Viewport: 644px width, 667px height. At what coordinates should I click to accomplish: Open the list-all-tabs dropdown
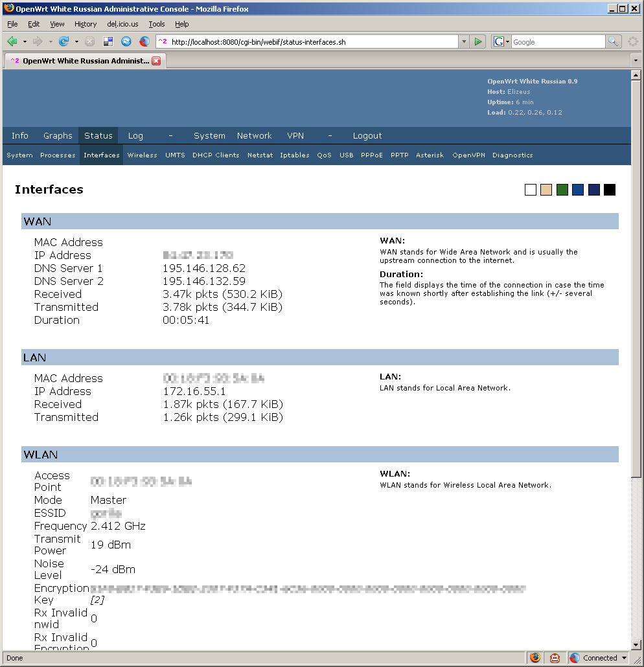coord(636,60)
